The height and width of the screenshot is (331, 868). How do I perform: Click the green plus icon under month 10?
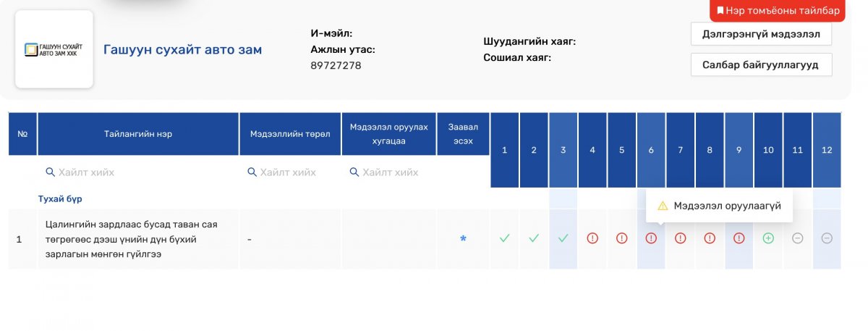pyautogui.click(x=768, y=238)
